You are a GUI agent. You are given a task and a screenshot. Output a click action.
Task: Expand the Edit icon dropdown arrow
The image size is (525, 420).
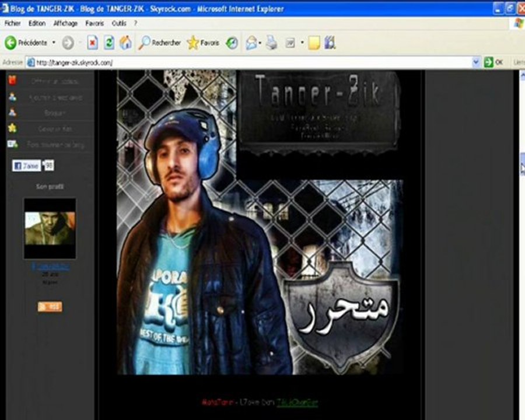pyautogui.click(x=302, y=43)
